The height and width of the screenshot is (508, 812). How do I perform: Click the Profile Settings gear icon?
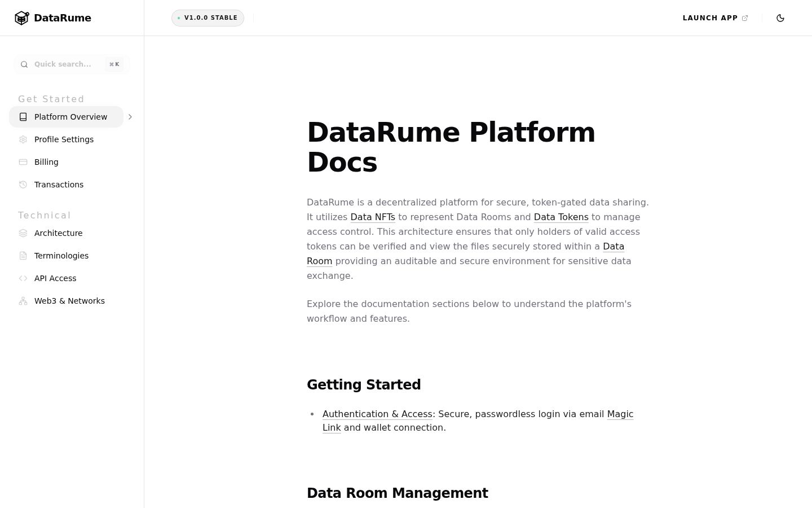click(23, 139)
